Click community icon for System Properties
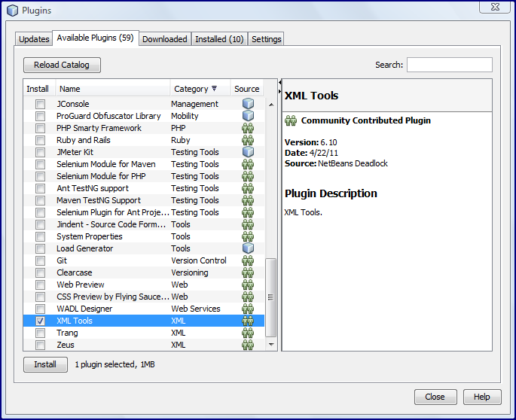The width and height of the screenshot is (516, 420). (248, 236)
